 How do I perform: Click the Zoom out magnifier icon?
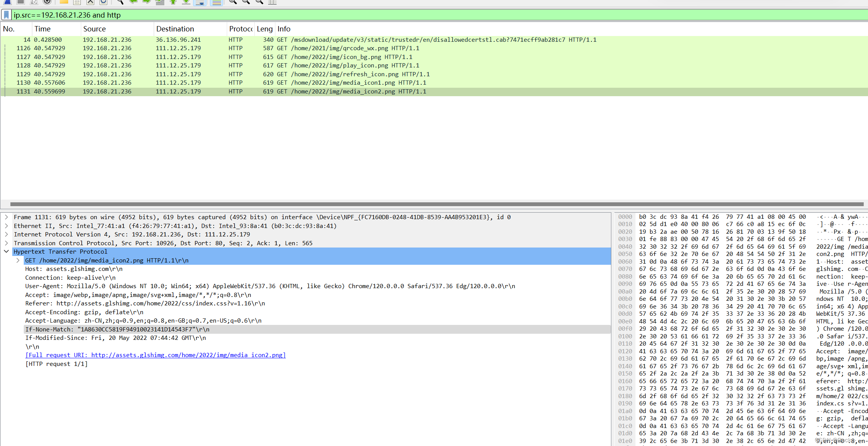coord(246,2)
